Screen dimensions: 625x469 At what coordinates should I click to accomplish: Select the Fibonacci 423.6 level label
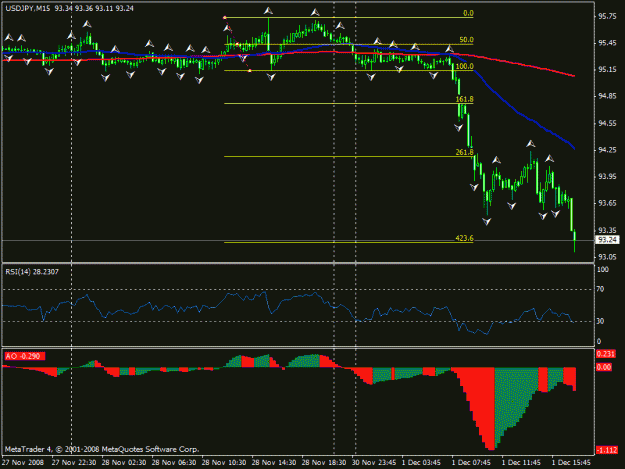(464, 238)
